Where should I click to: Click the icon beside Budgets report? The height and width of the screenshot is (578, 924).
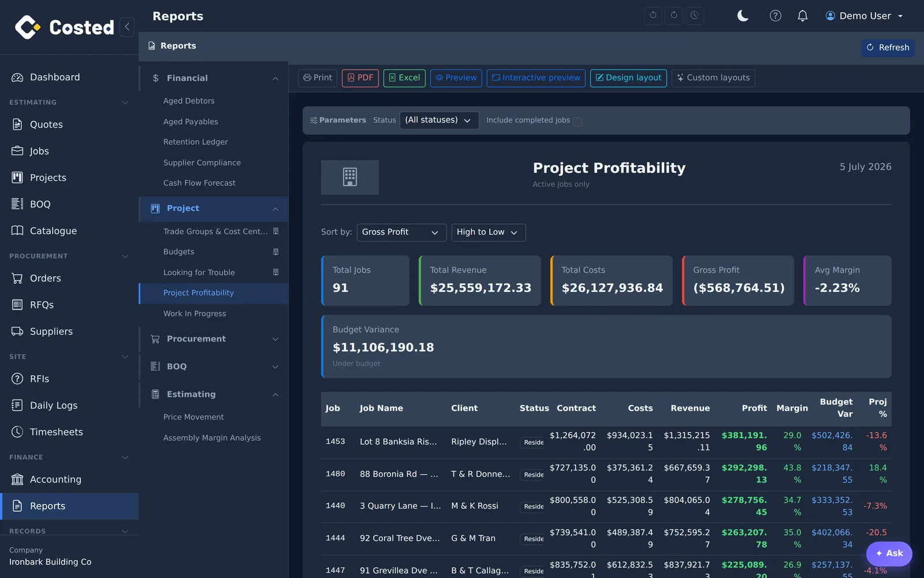tap(275, 252)
